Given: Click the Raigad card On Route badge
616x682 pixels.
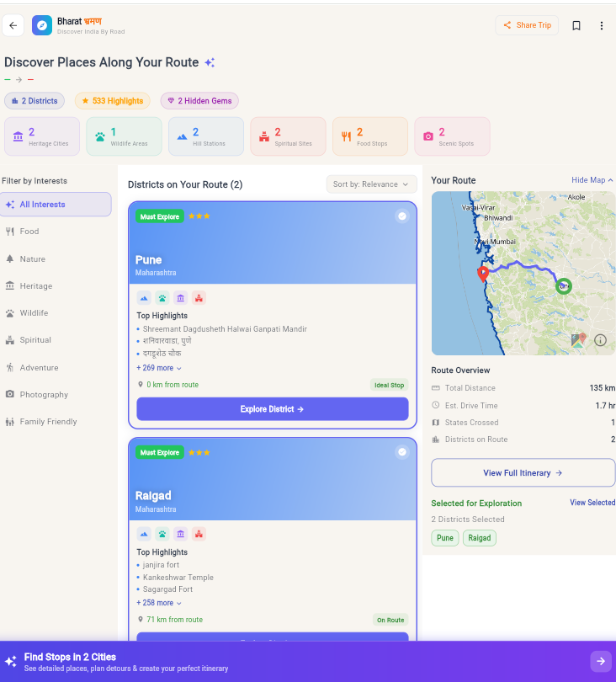Looking at the screenshot, I should (x=390, y=621).
